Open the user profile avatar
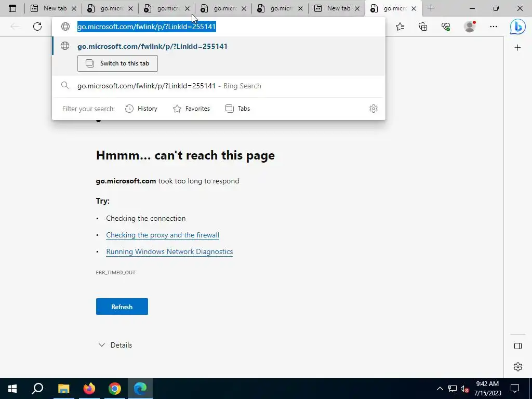This screenshot has height=399, width=532. pos(470,26)
